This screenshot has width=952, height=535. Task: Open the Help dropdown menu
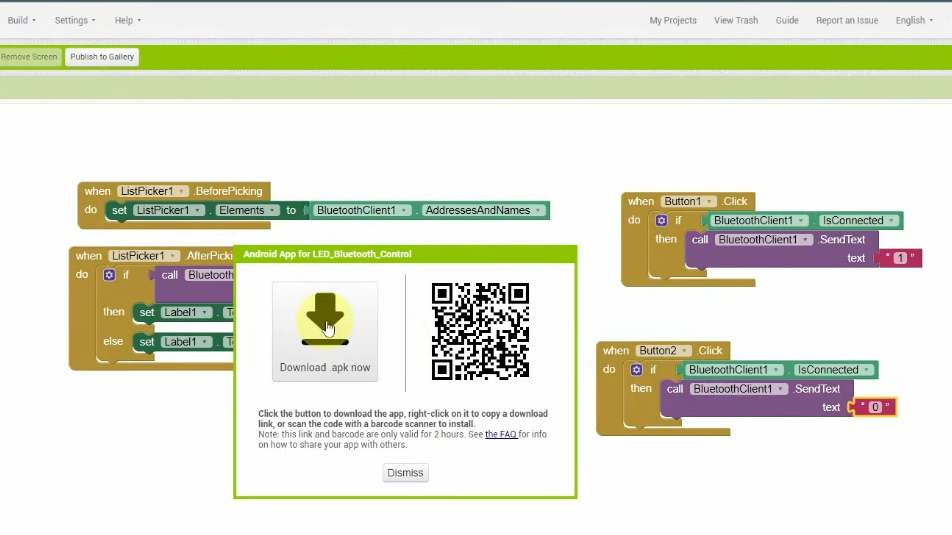click(x=127, y=20)
